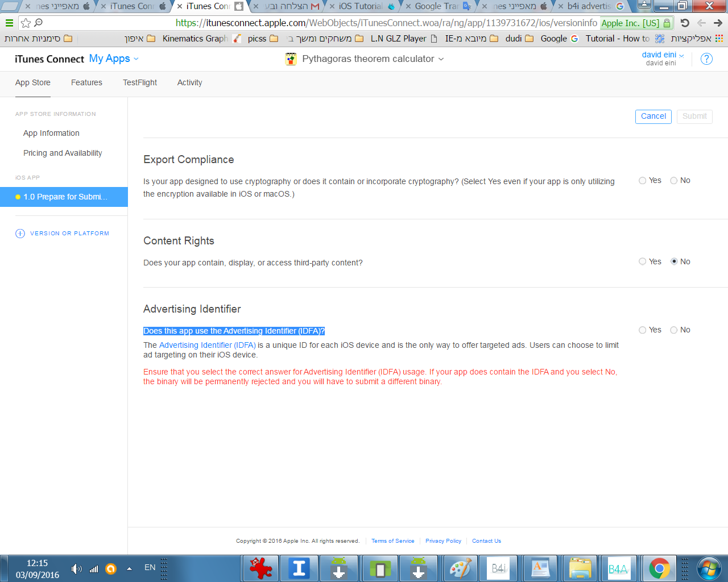Select Yes for Content Rights

(643, 261)
